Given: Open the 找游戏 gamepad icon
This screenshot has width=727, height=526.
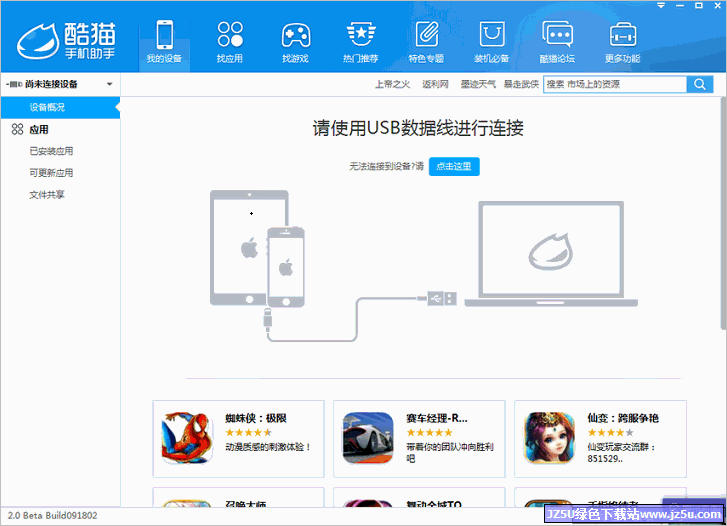Looking at the screenshot, I should [x=296, y=36].
